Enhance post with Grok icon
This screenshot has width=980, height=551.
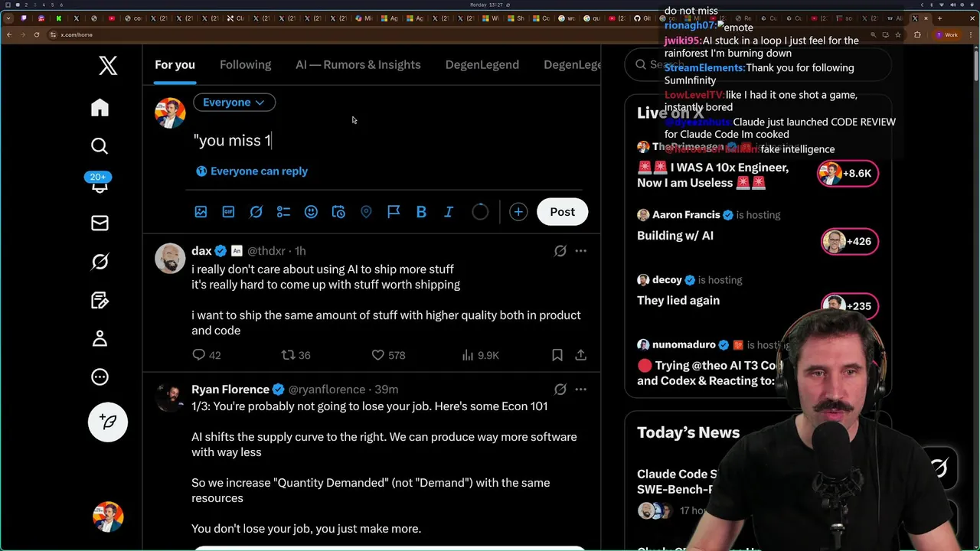pyautogui.click(x=256, y=212)
